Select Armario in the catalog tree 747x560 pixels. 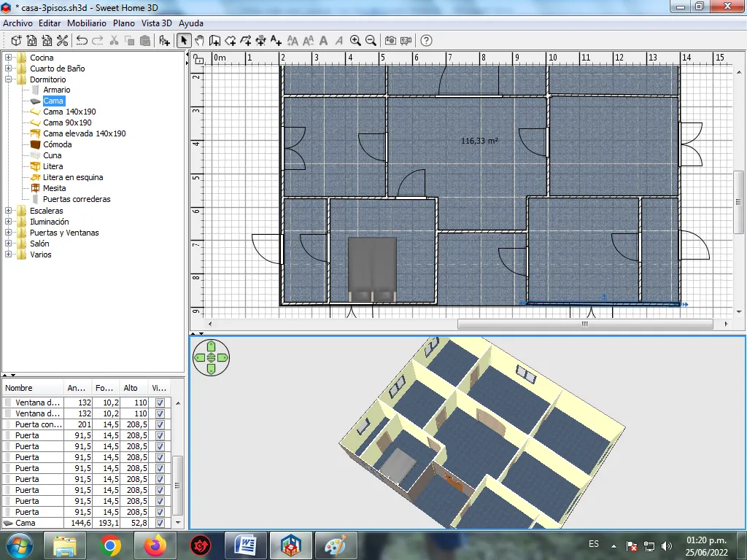coord(57,90)
